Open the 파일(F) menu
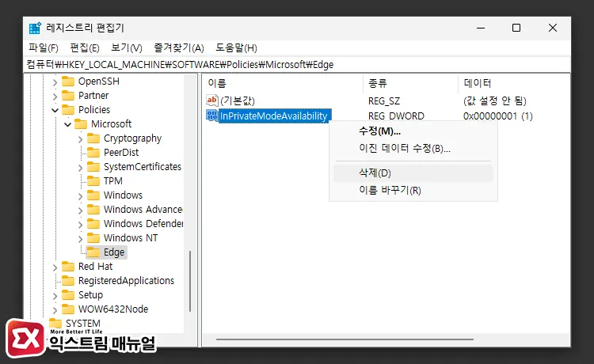594x364 pixels. 44,48
